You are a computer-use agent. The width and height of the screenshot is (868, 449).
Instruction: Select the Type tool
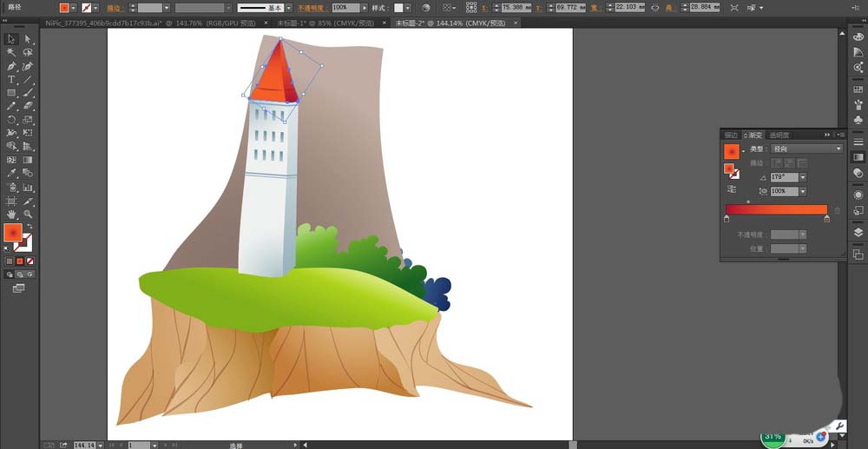coord(11,80)
